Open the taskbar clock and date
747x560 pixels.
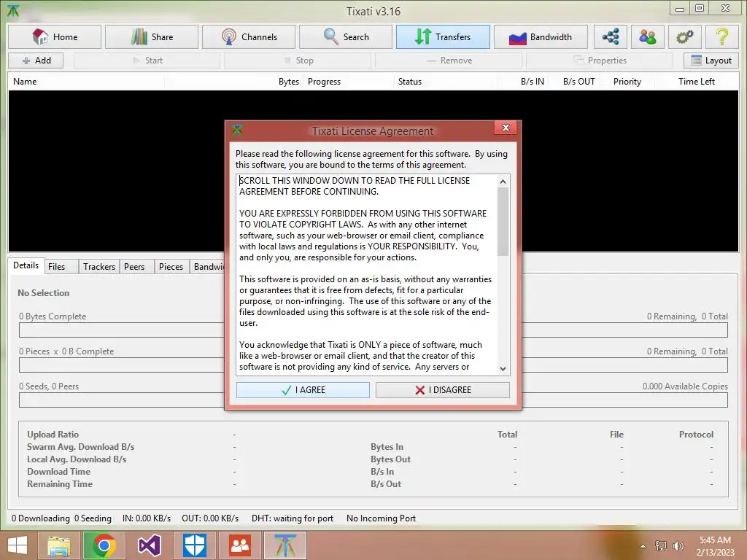point(715,546)
